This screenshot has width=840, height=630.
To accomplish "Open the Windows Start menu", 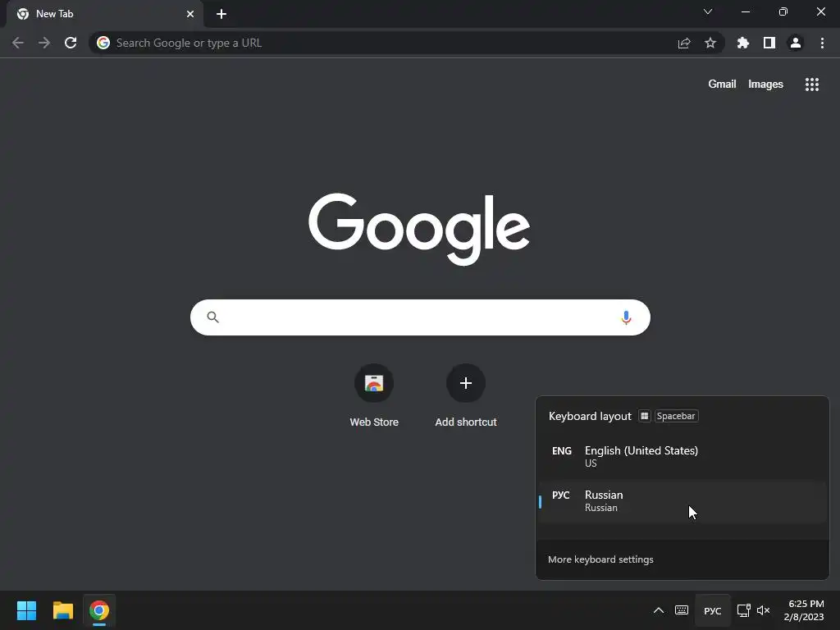I will coord(26,610).
